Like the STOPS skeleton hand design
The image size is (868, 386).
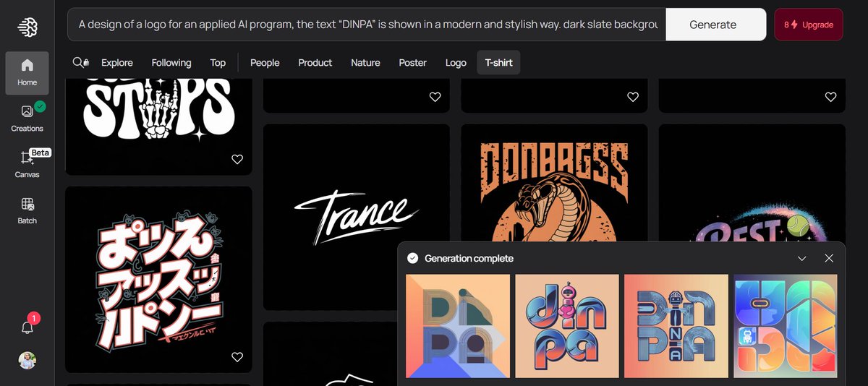pyautogui.click(x=237, y=159)
